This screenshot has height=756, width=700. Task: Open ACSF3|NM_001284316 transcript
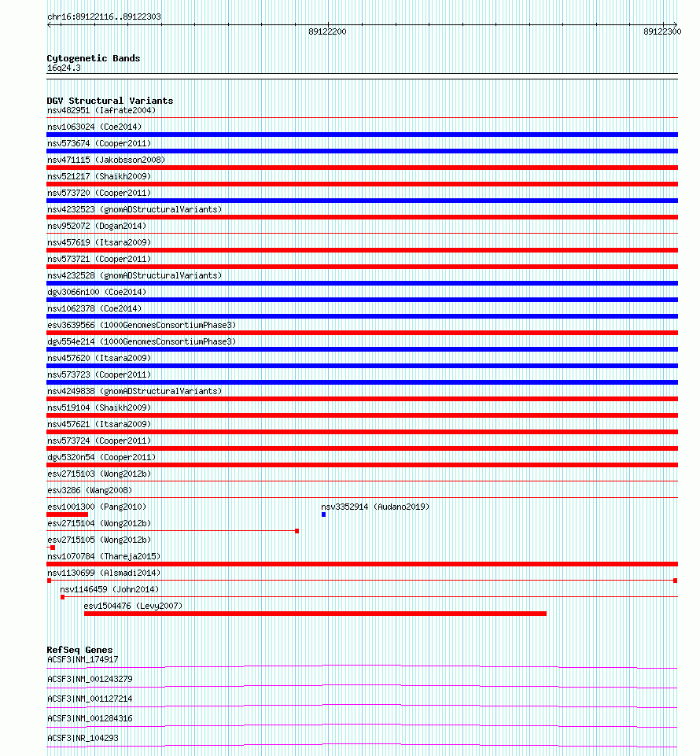90,718
